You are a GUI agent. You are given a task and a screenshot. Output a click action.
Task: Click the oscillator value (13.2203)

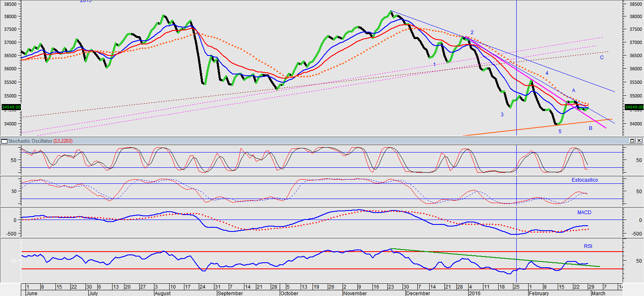pos(63,141)
